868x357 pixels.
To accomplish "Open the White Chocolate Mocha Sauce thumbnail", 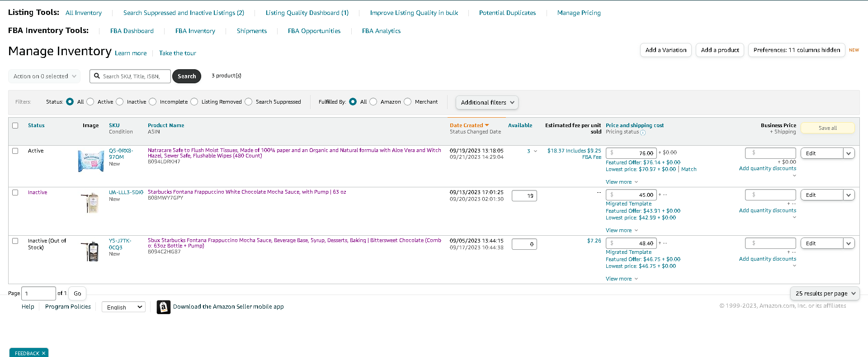I will click(x=91, y=202).
